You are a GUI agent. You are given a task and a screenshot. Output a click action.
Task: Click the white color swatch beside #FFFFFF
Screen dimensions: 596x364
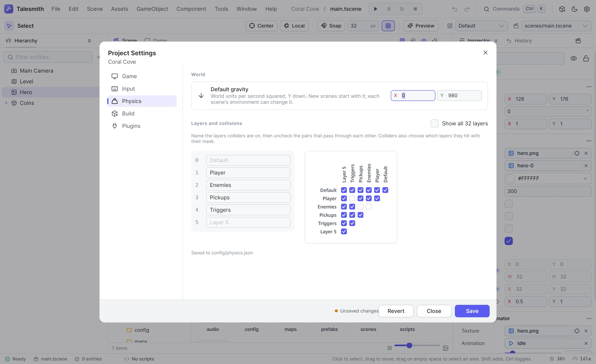point(510,179)
